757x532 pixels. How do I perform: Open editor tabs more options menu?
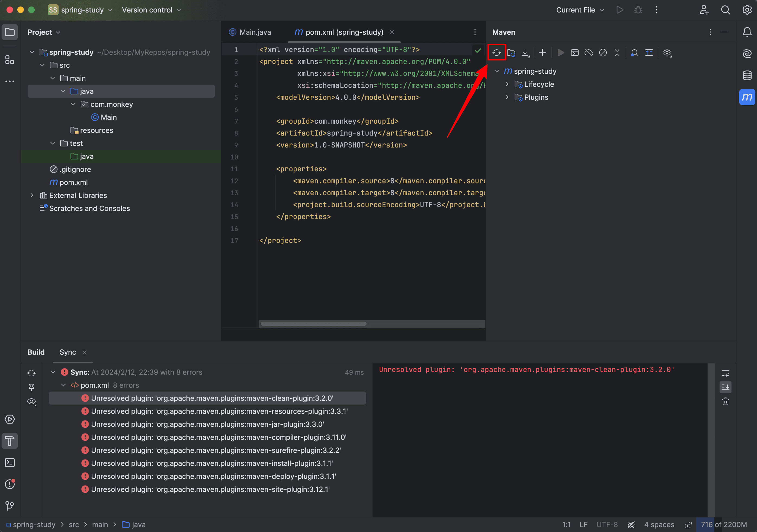pos(475,32)
